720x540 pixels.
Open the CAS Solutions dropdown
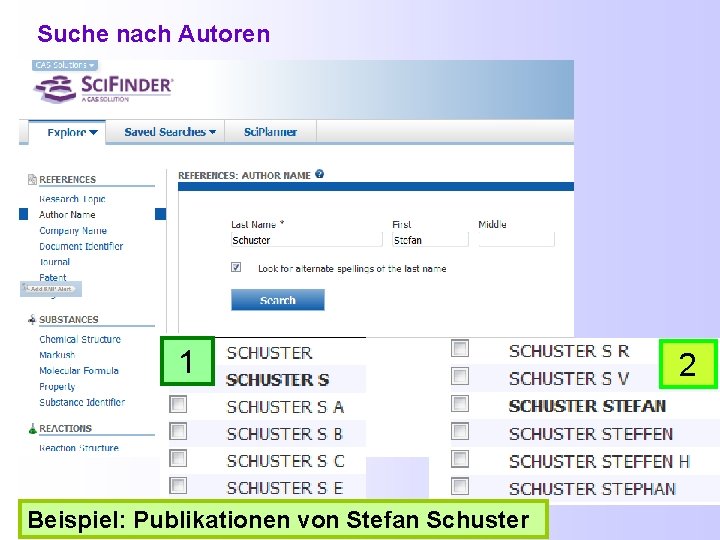coord(65,65)
